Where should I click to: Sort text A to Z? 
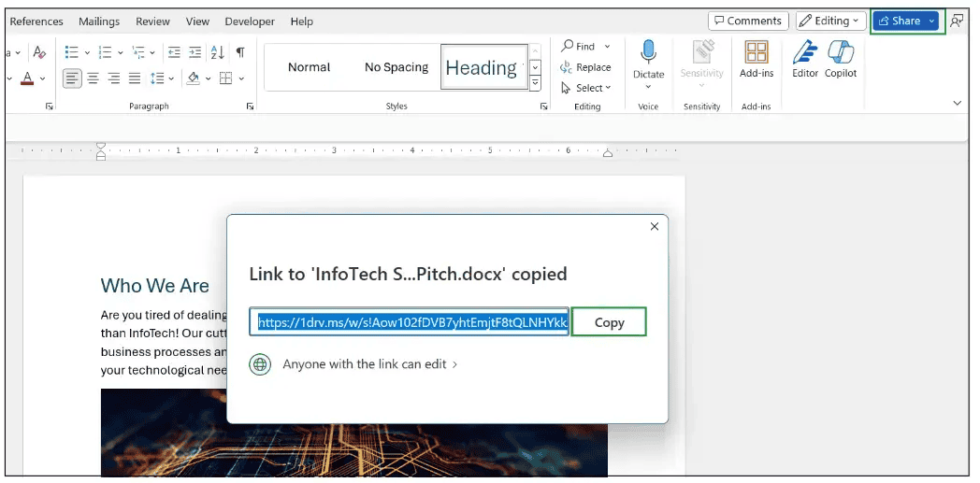click(x=218, y=52)
